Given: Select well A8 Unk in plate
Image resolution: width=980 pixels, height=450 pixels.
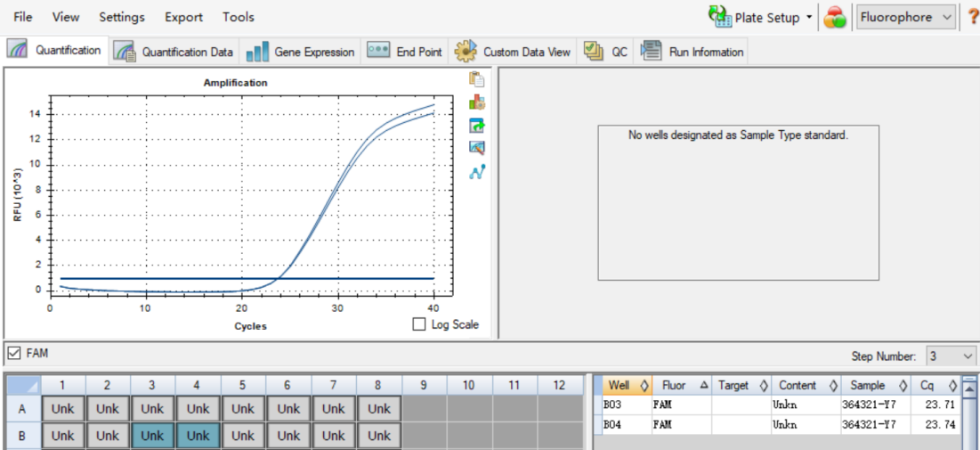Looking at the screenshot, I should coord(378,409).
